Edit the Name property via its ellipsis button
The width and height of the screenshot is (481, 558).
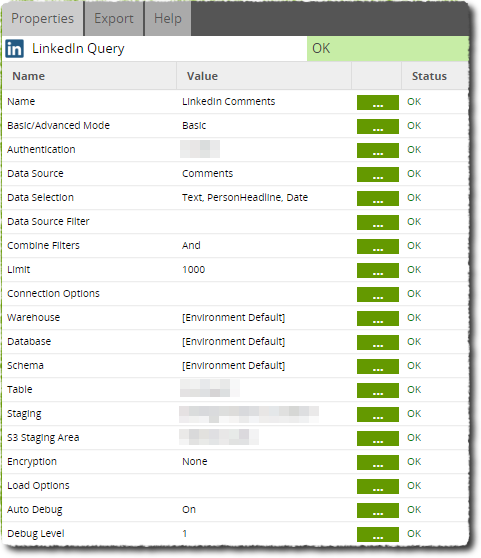point(378,102)
